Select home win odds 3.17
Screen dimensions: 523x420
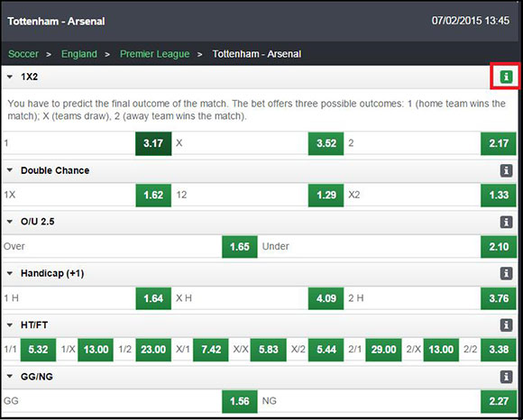pyautogui.click(x=153, y=143)
